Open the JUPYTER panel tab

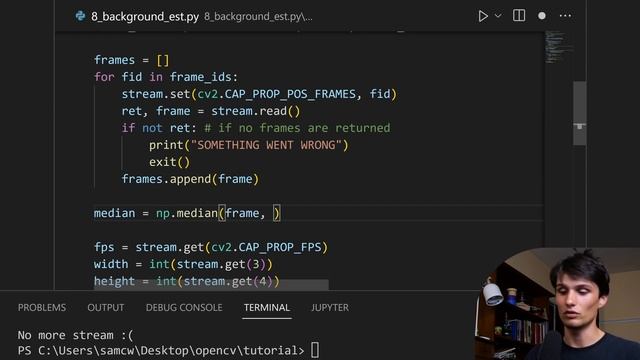(330, 307)
